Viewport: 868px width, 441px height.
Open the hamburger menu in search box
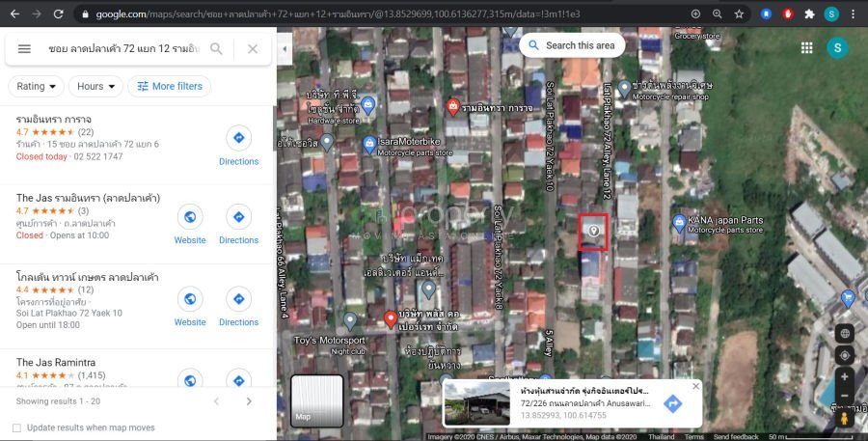[x=24, y=49]
